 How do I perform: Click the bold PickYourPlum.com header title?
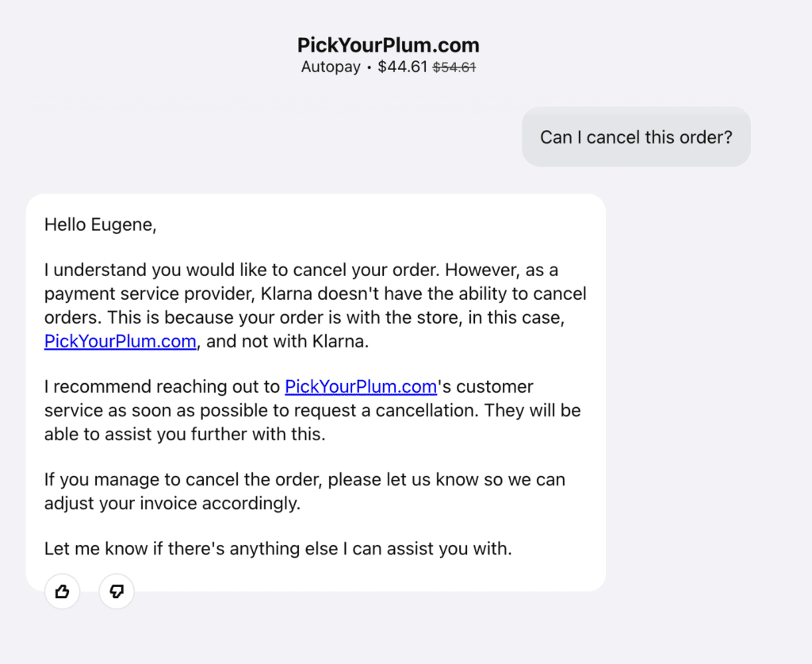coord(388,45)
